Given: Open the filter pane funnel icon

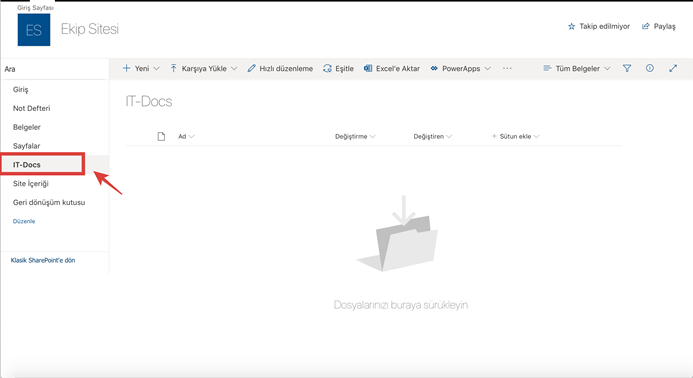Looking at the screenshot, I should pyautogui.click(x=627, y=68).
